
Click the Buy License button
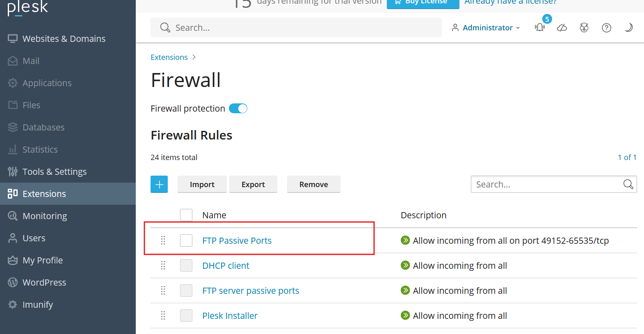[x=423, y=3]
